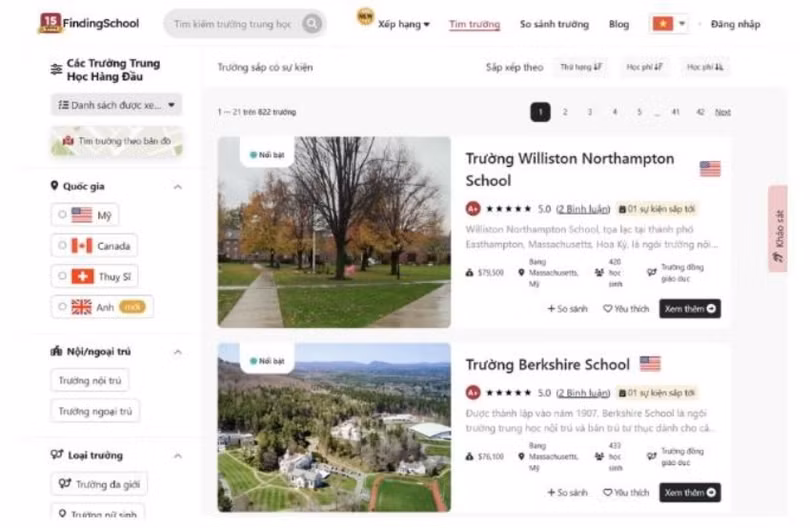Click the A+ grade badge for Williston
Image resolution: width=810 pixels, height=528 pixels.
coord(473,209)
